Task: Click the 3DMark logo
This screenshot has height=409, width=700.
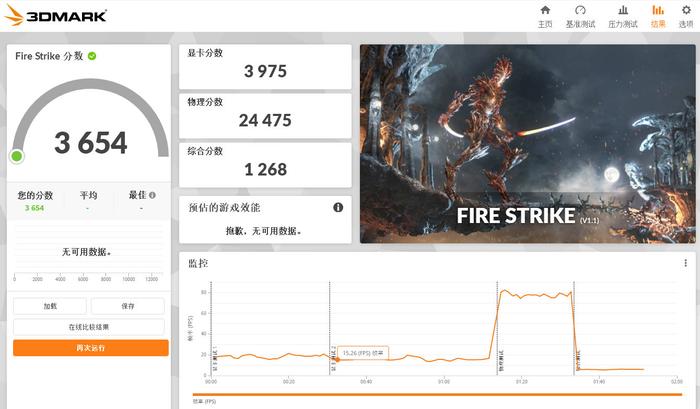Action: pos(56,15)
